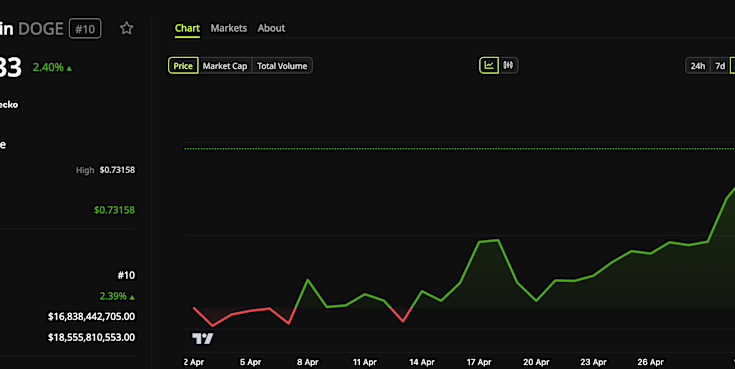Click the 20 Apr dip on chart
Screen dimensions: 735x369
(536, 301)
